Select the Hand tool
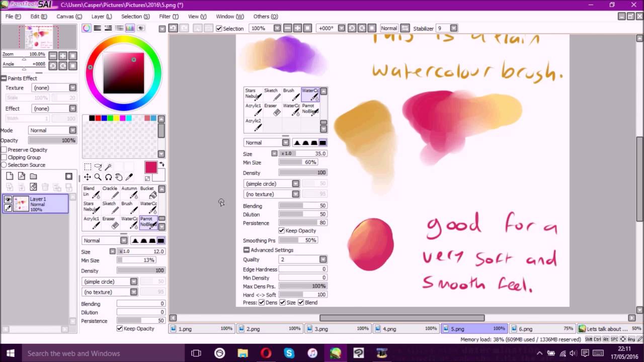This screenshot has width=644, height=362. pos(119,177)
